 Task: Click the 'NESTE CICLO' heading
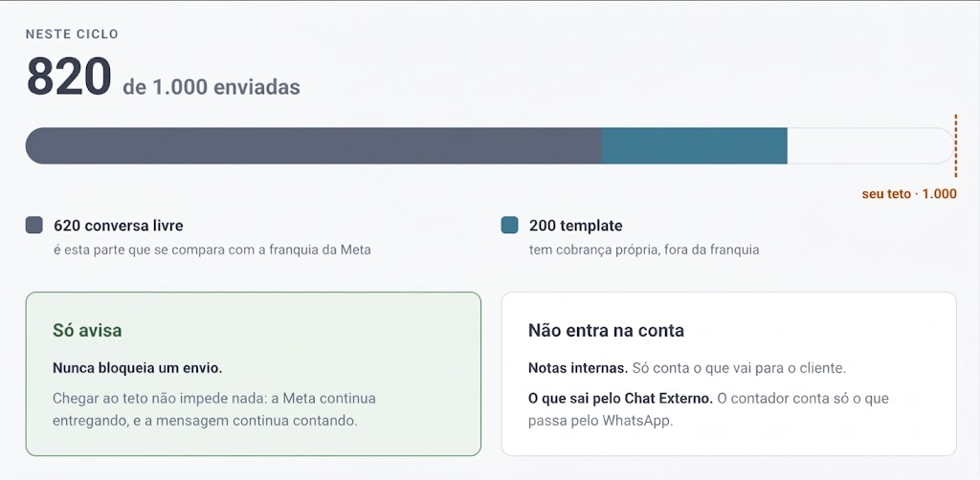pos(72,34)
